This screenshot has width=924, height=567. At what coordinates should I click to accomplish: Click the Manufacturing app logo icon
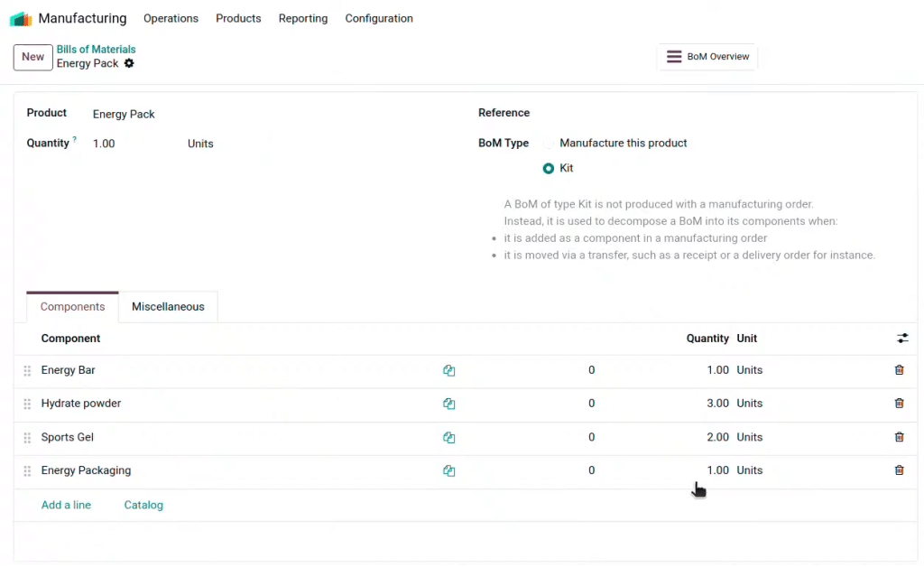coord(20,19)
